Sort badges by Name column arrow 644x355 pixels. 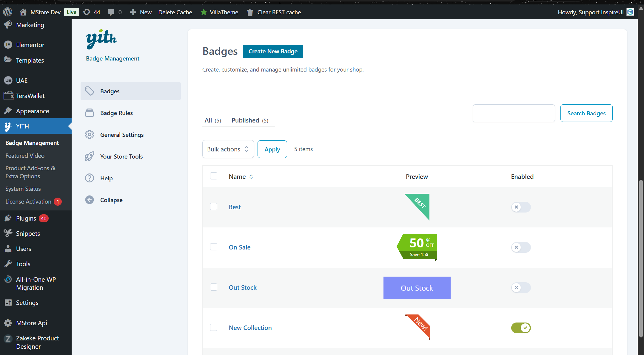(x=251, y=176)
